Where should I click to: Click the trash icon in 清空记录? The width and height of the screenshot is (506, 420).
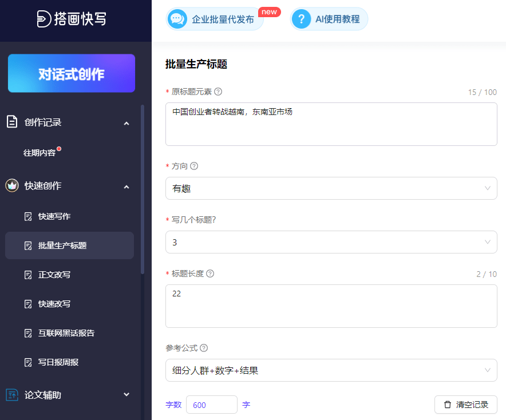click(449, 405)
